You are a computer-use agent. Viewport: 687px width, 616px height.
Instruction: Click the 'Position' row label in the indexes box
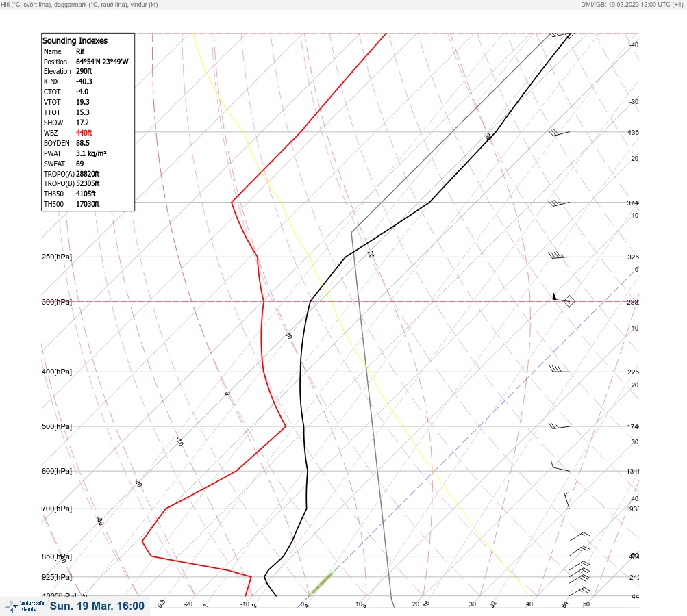55,62
